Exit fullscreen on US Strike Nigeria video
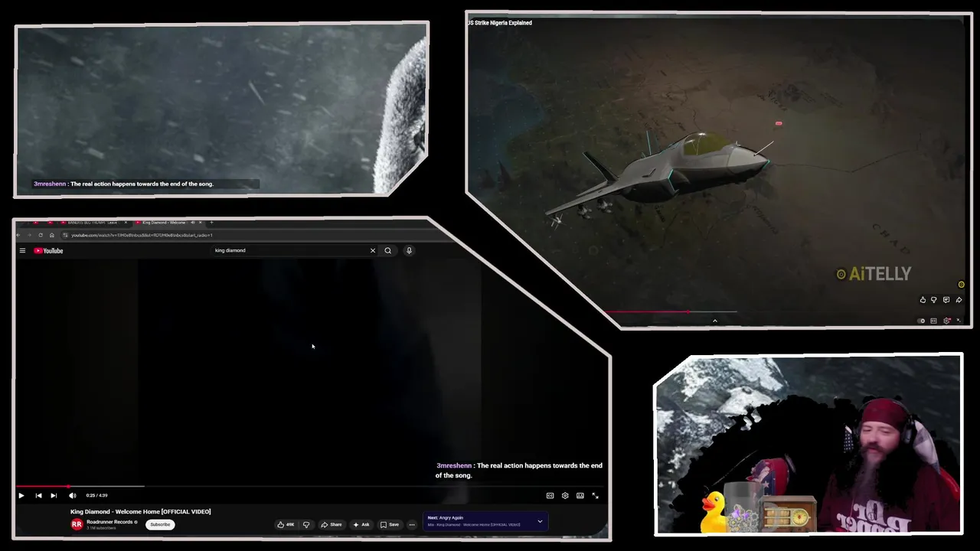Image resolution: width=980 pixels, height=551 pixels. point(959,321)
